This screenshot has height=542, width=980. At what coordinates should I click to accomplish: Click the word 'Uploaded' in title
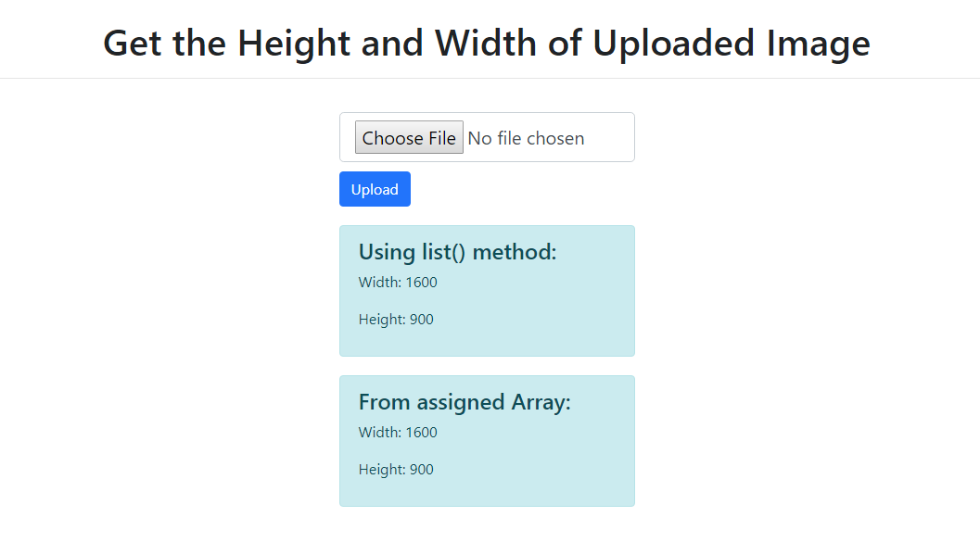tap(674, 44)
